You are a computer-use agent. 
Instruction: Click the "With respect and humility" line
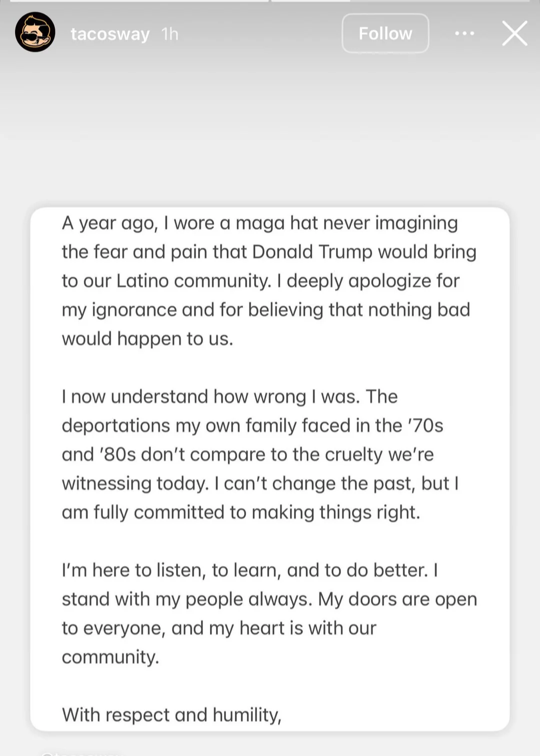coord(171,715)
